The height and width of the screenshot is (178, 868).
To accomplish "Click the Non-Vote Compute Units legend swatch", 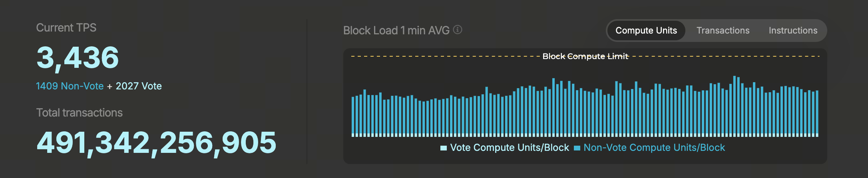I will [x=577, y=148].
